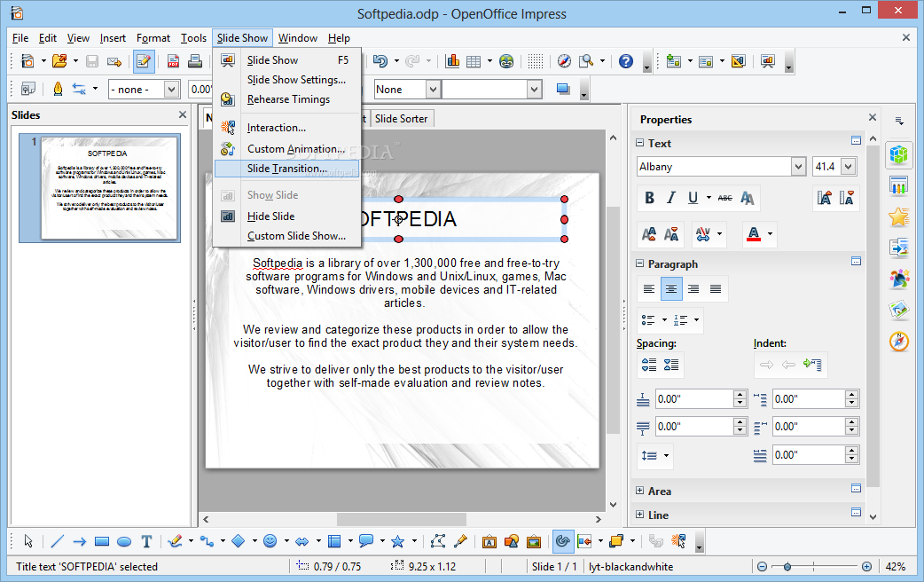The width and height of the screenshot is (924, 582).
Task: Toggle Bold in Properties panel
Action: [x=649, y=198]
